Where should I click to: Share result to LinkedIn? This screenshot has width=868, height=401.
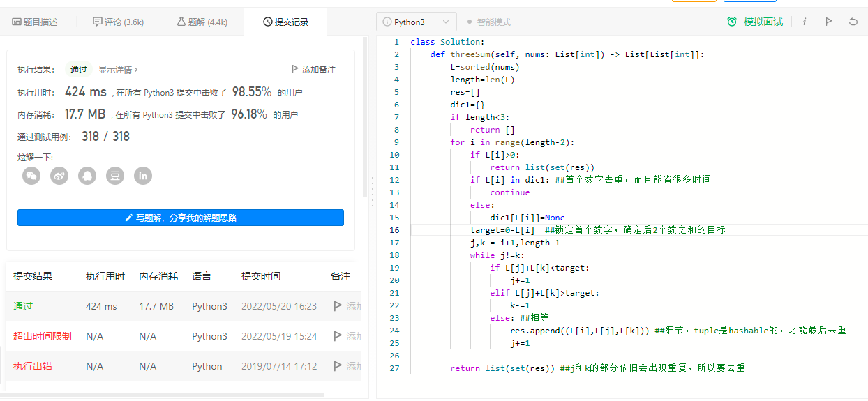[143, 176]
